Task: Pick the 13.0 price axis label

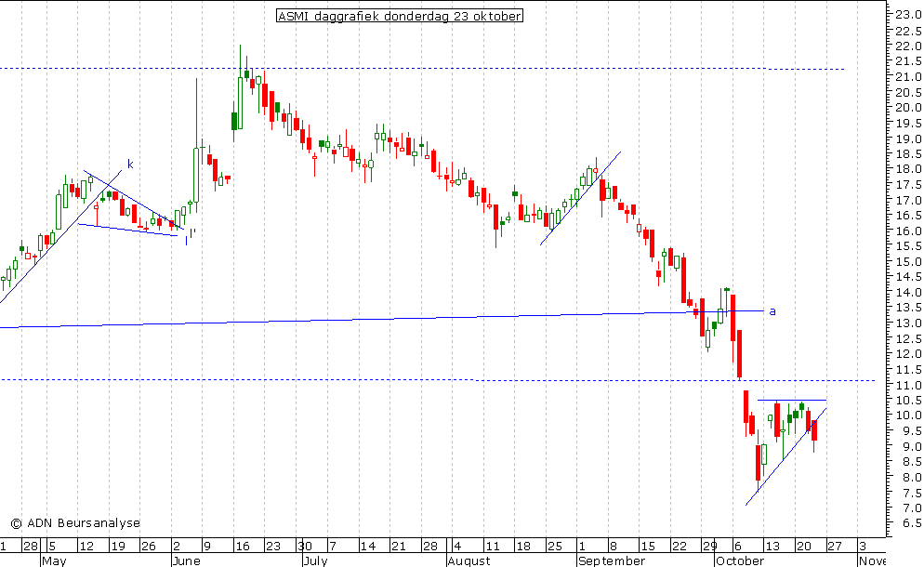Action: point(909,323)
